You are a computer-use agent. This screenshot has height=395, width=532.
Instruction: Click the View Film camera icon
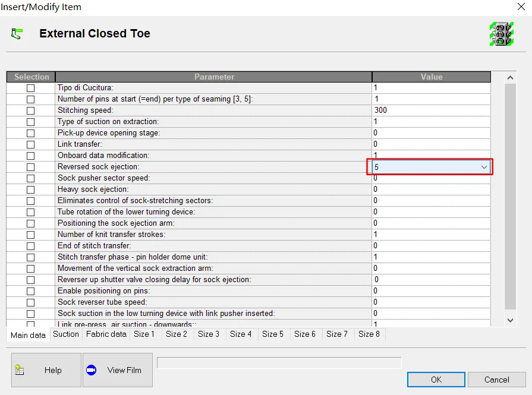click(x=92, y=370)
